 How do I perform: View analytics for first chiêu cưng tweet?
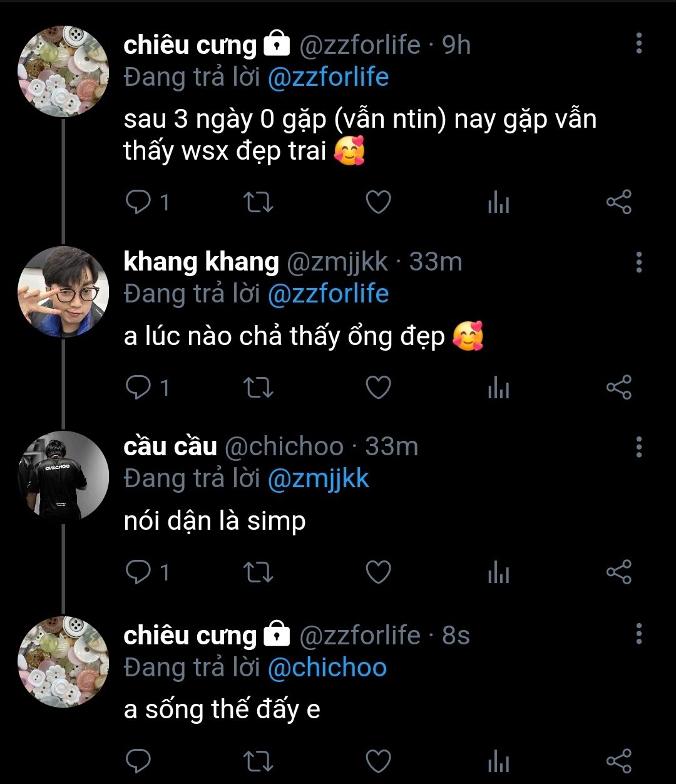tap(498, 202)
